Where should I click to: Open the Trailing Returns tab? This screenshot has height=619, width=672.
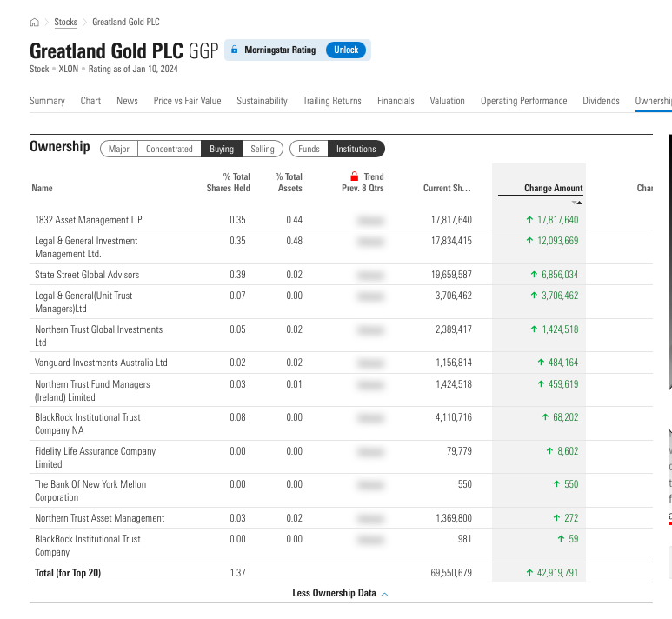[332, 101]
